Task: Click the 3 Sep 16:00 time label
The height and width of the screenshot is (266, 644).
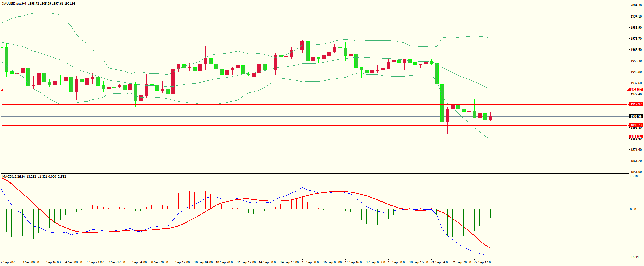Action: (52, 262)
